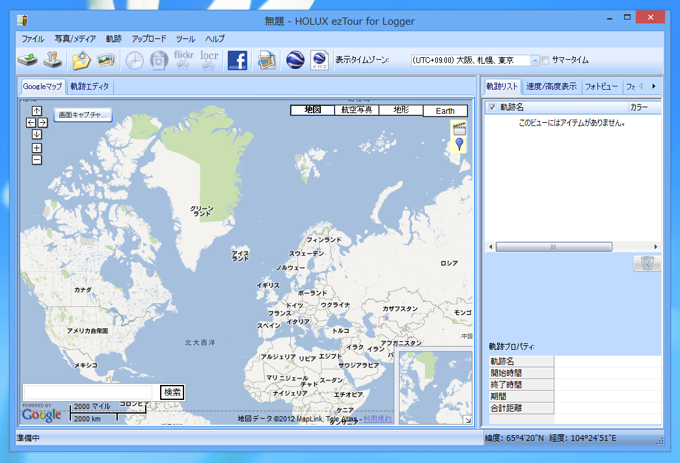Toggle the サマータイム checkbox
The width and height of the screenshot is (680, 463).
click(x=546, y=60)
